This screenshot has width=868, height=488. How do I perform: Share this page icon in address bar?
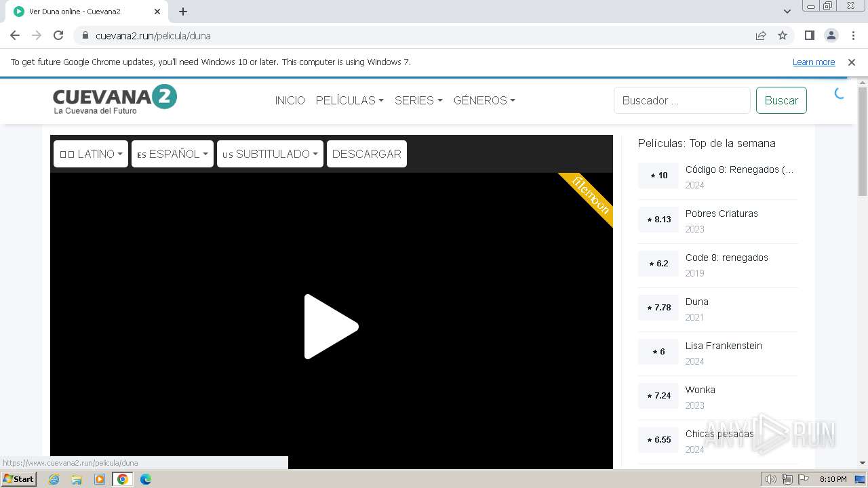(761, 35)
